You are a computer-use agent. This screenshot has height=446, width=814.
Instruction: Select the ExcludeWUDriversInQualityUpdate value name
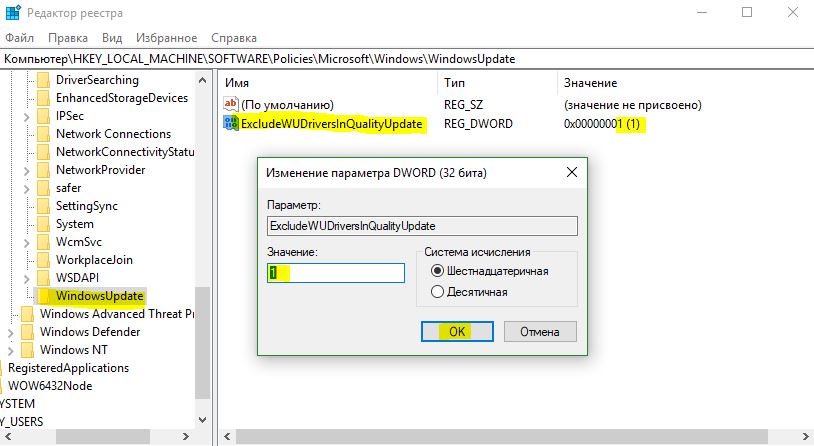coord(332,124)
